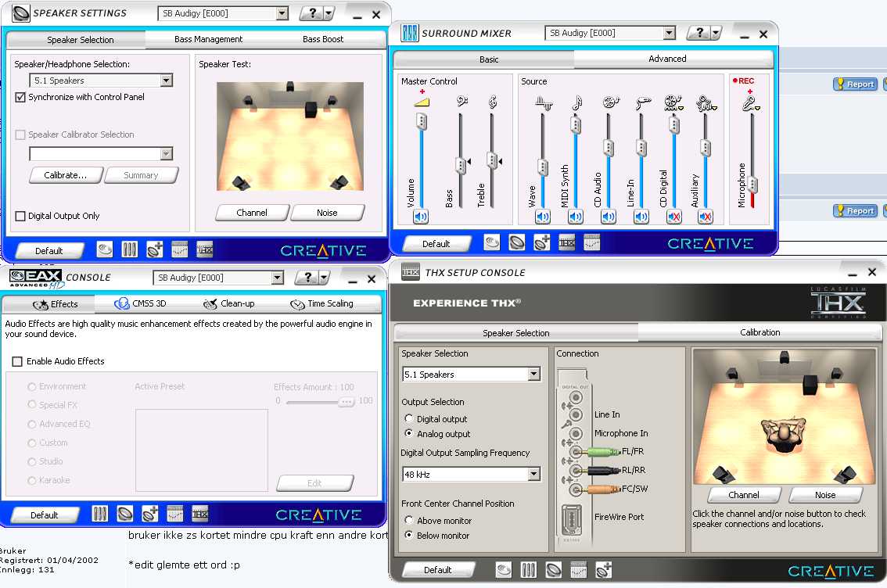
Task: Click speaker-plus icon in THX Console footer
Action: coord(603,570)
